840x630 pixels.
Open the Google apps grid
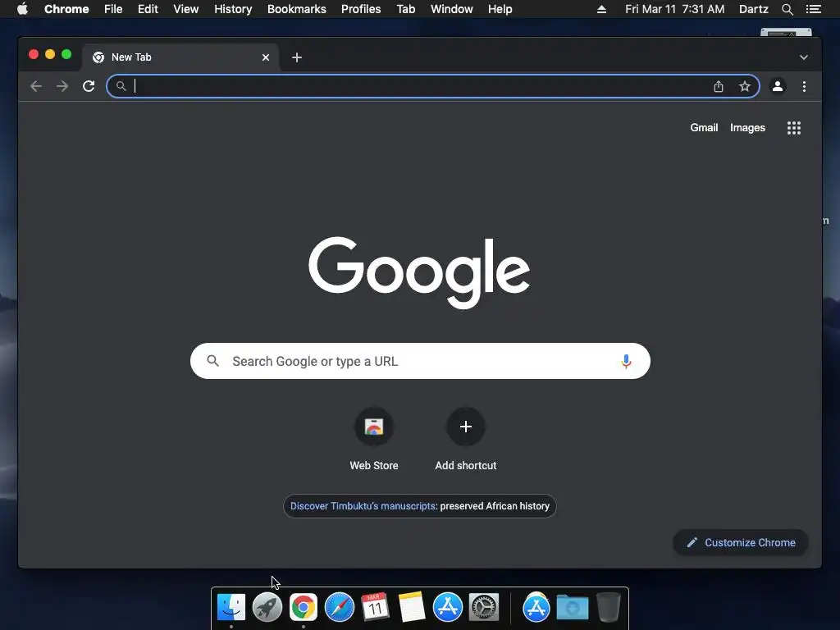click(794, 128)
